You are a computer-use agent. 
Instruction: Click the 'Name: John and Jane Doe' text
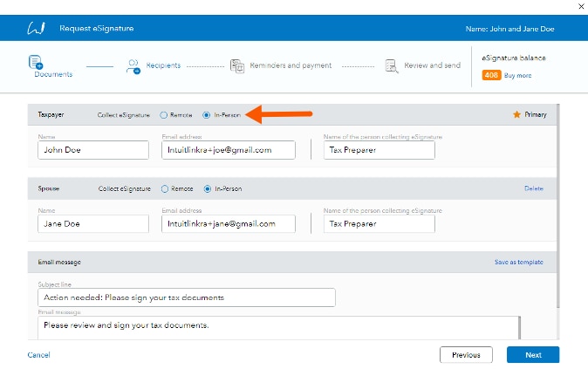click(x=509, y=29)
